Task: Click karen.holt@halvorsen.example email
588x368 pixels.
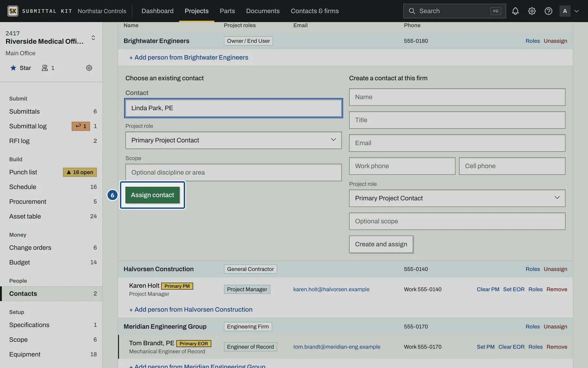Action: point(331,289)
